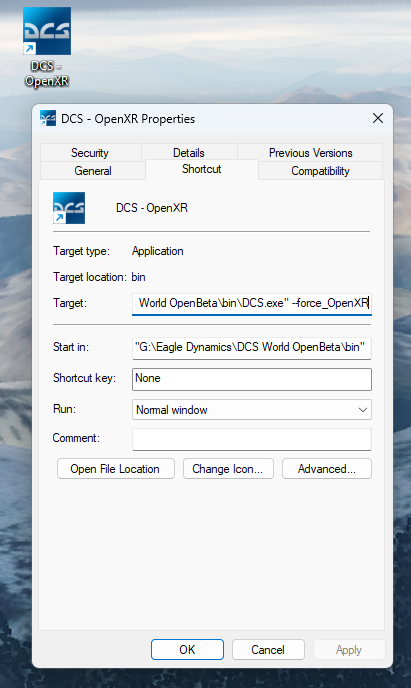The width and height of the screenshot is (411, 688).
Task: Click the 'Target location:' label
Action: click(x=90, y=277)
